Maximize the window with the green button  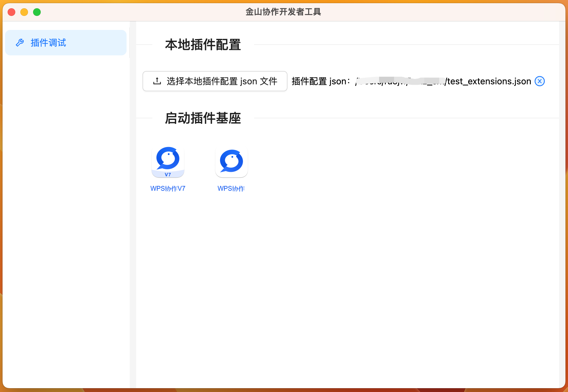coord(37,12)
